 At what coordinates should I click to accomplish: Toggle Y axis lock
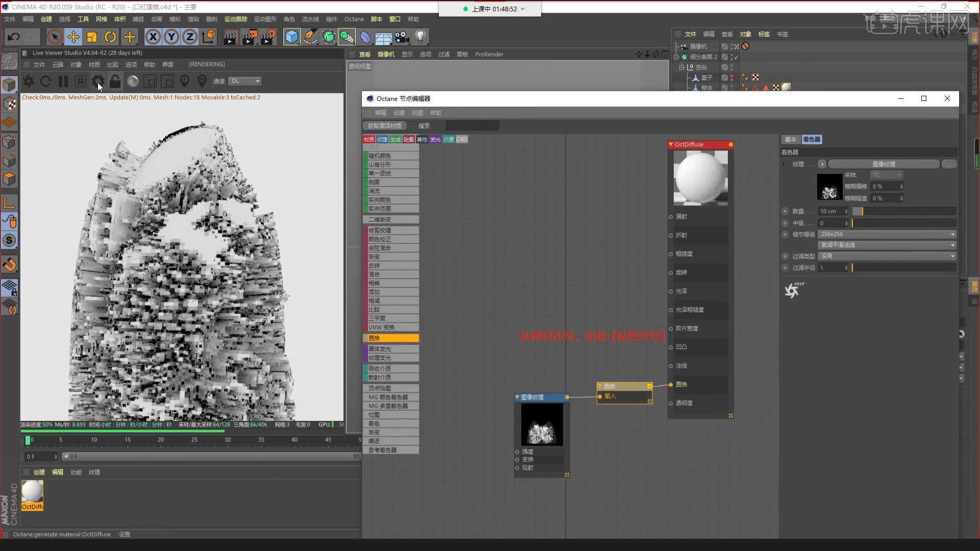click(171, 37)
